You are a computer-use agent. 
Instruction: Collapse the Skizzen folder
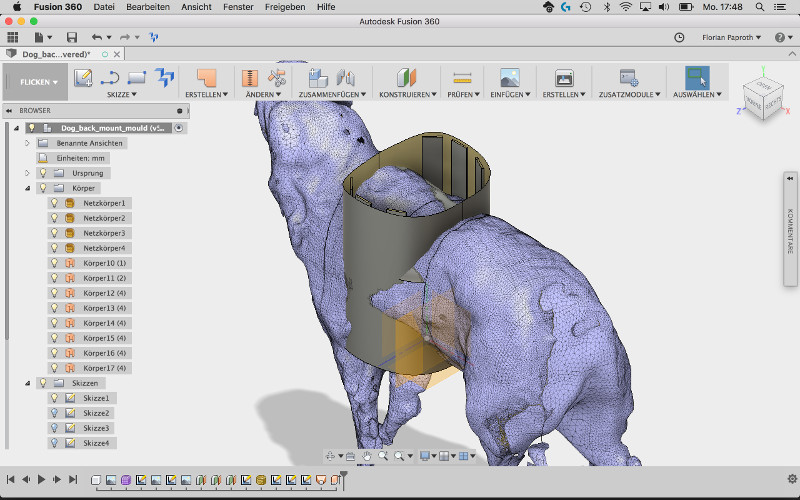coord(28,383)
